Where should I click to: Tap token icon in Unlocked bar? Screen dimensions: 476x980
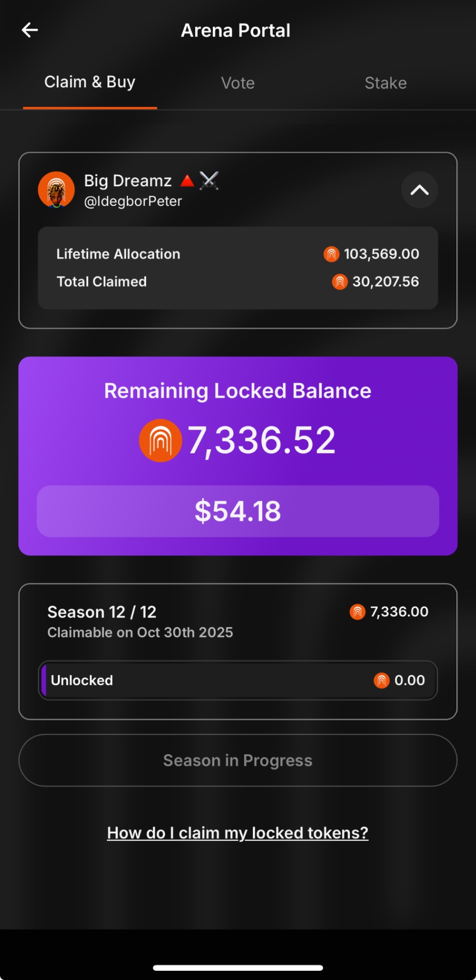pyautogui.click(x=381, y=680)
